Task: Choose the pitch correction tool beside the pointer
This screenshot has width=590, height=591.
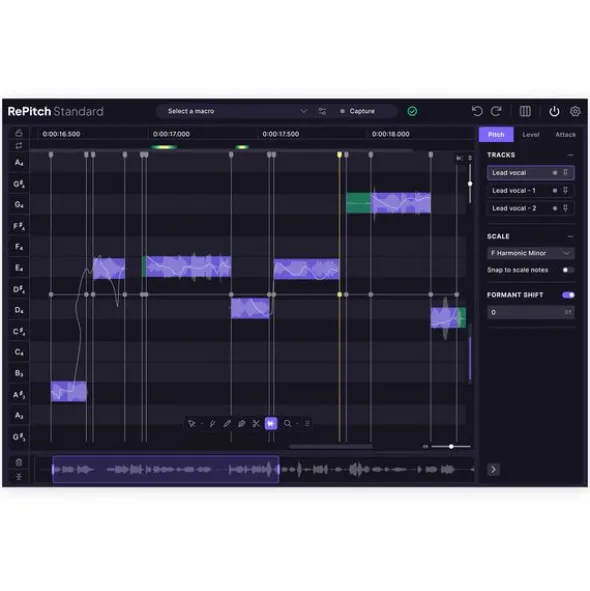Action: coord(212,424)
